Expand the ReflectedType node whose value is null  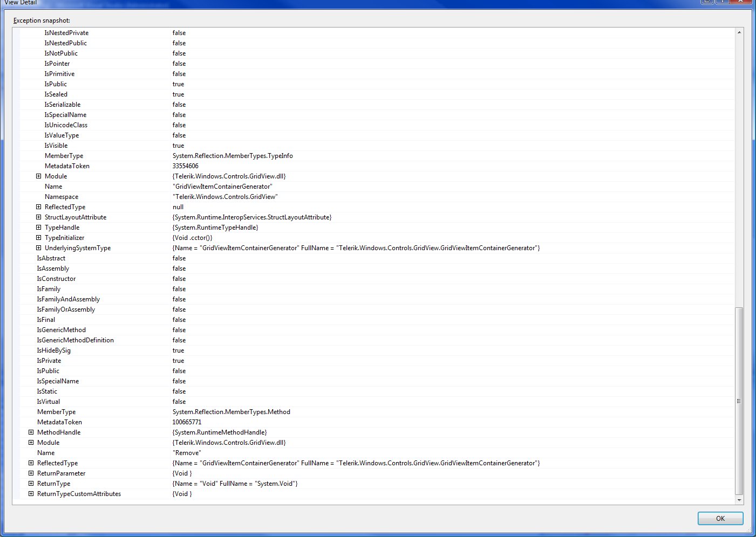tap(38, 207)
